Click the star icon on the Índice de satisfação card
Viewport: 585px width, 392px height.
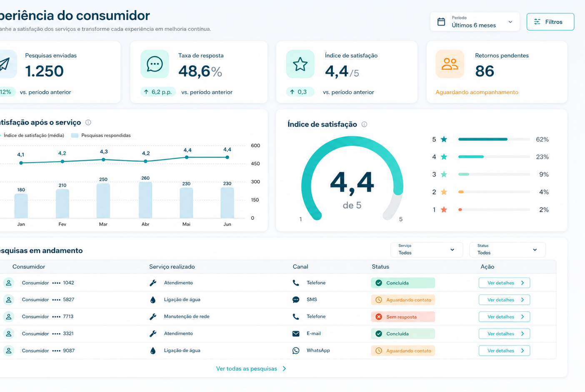300,64
